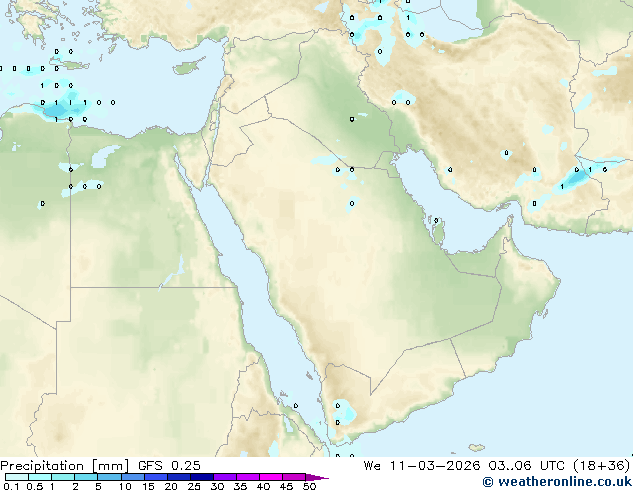Pick the magenta swatch between 40 and 45
634x490 pixels.
271,477
